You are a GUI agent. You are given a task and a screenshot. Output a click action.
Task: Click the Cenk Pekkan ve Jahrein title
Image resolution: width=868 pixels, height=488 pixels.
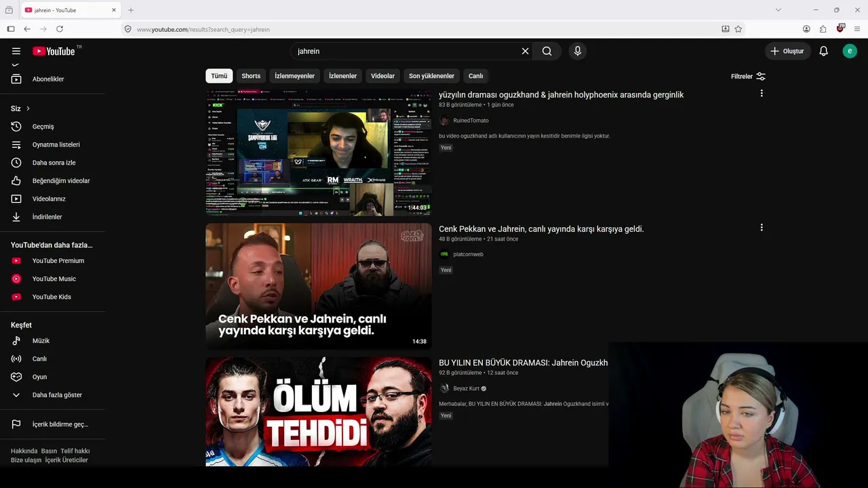coord(541,229)
